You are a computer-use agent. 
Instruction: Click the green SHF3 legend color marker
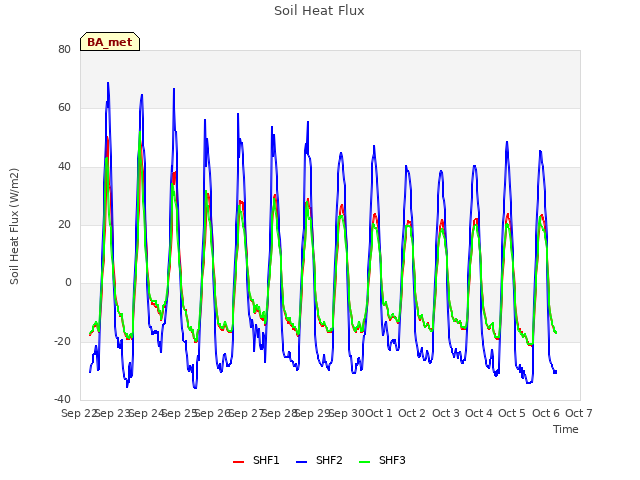click(x=364, y=462)
